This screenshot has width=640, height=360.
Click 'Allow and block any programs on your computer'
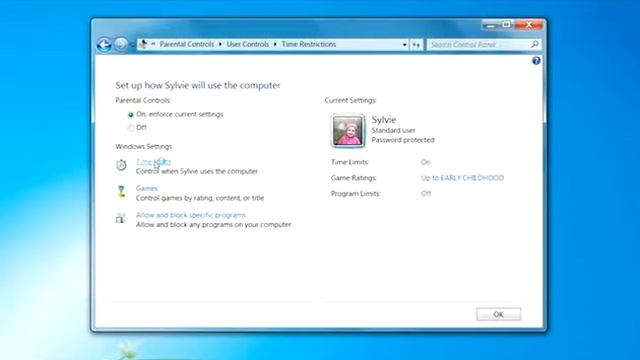point(213,225)
